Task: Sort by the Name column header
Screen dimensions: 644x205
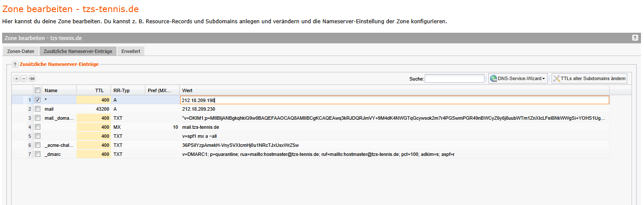Action: (59, 90)
